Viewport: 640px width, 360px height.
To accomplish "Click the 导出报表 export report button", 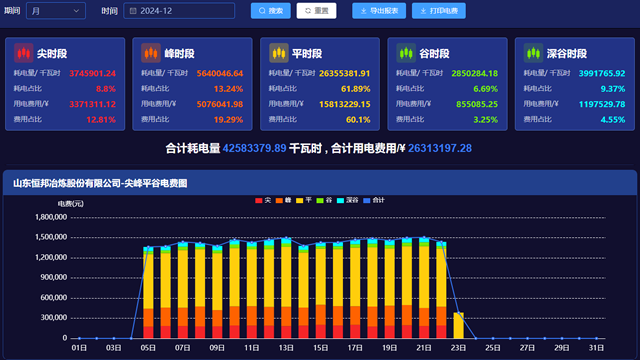I will (x=379, y=11).
